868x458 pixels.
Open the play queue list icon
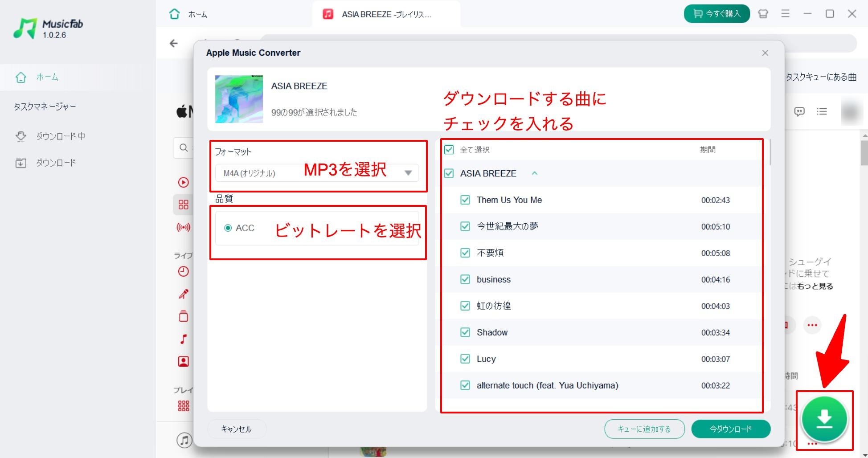click(822, 111)
